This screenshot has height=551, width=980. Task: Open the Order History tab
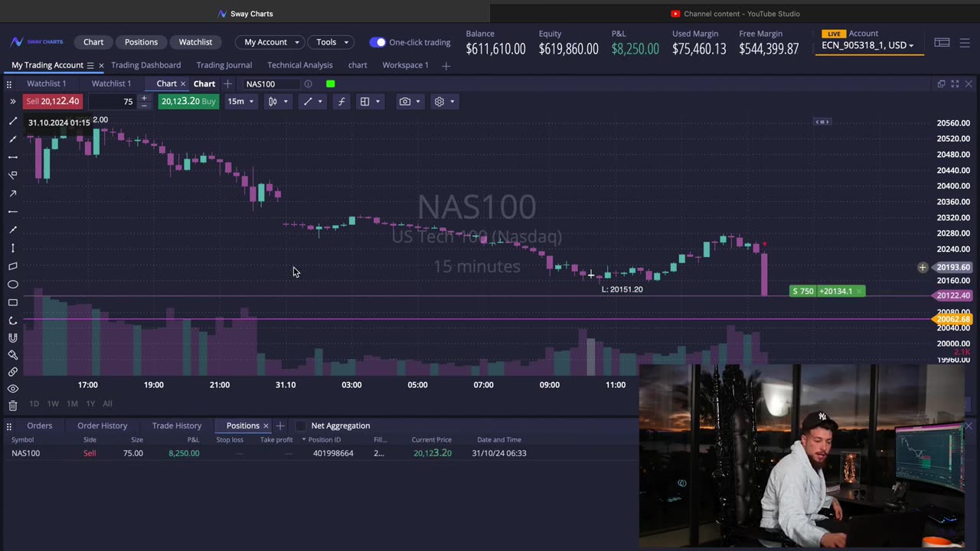(x=102, y=425)
